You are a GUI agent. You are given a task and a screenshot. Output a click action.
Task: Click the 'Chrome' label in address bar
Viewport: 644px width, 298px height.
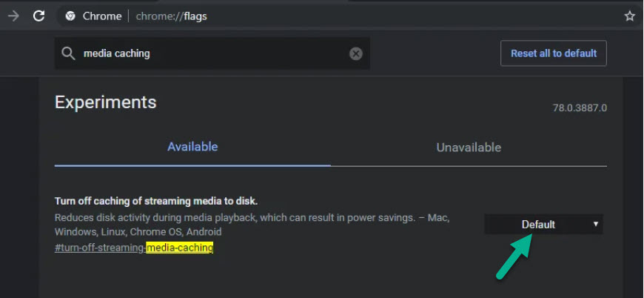click(x=102, y=16)
